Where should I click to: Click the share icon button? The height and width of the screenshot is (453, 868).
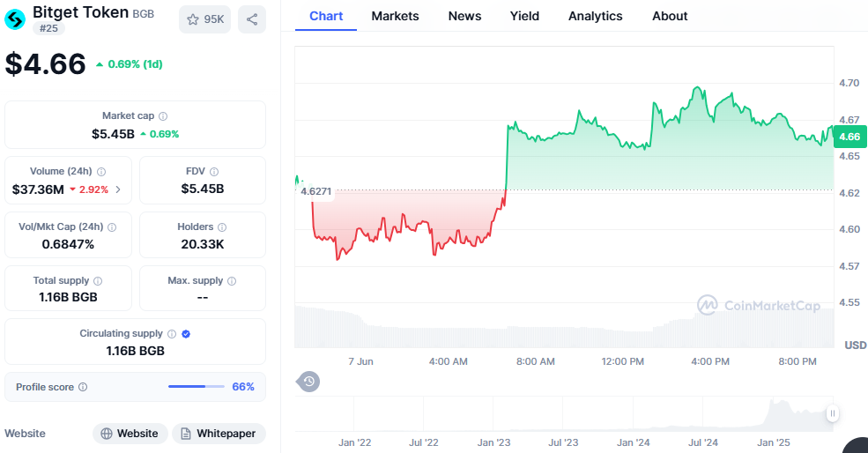(252, 19)
